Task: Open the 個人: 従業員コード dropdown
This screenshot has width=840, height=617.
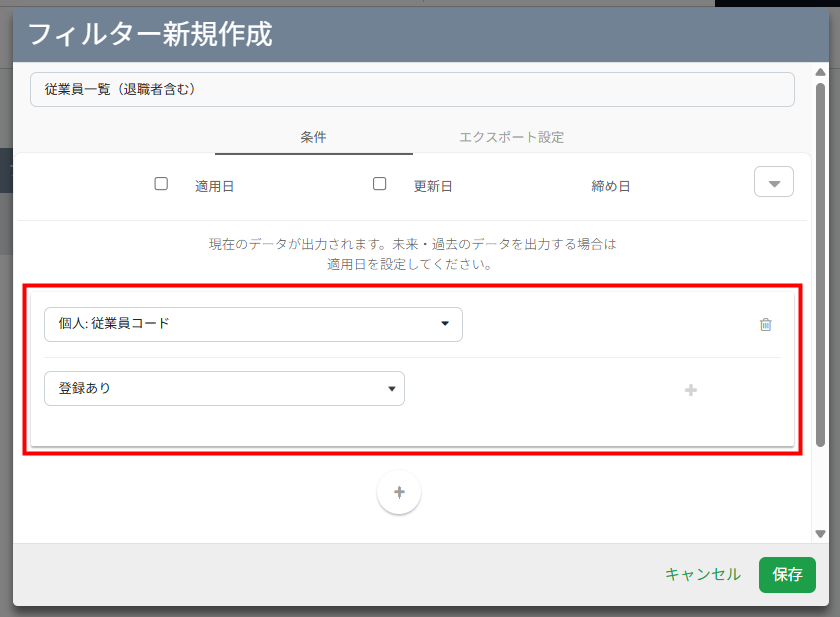Action: click(x=253, y=324)
